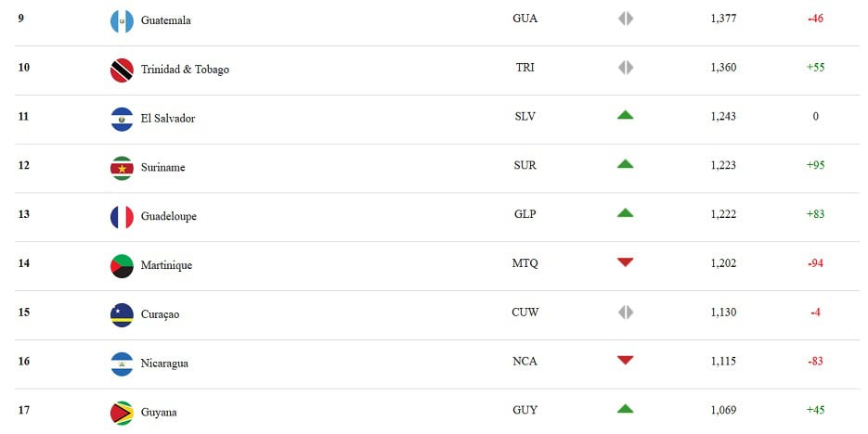Click the Martinique flag icon
Viewport: 868px width, 434px height.
(x=122, y=265)
